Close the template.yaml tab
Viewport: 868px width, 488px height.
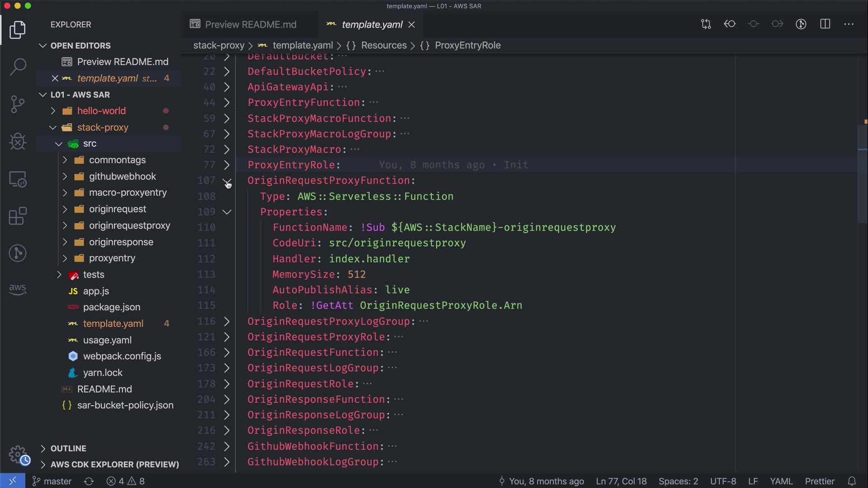click(411, 24)
